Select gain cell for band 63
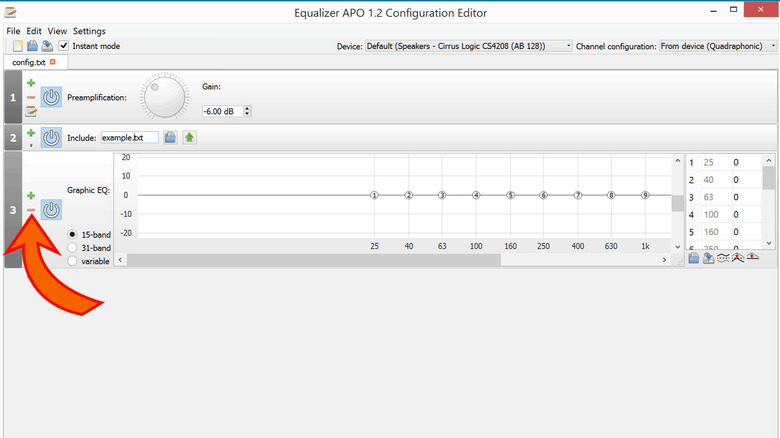Viewport: 780px width, 438px height. click(746, 197)
